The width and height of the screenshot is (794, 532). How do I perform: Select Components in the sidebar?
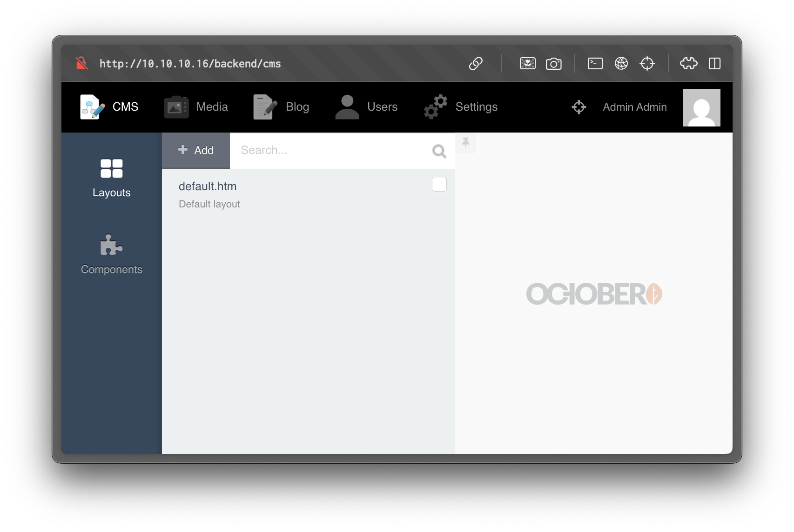(112, 255)
